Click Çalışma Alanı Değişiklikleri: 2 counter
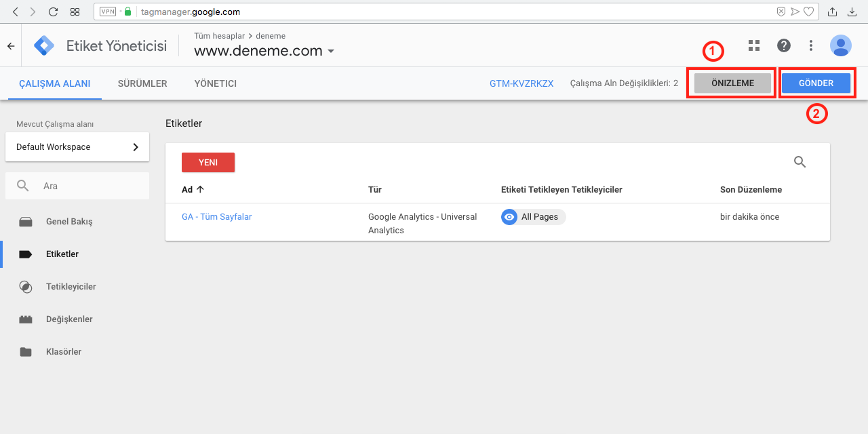Image resolution: width=868 pixels, height=434 pixels. pos(625,83)
